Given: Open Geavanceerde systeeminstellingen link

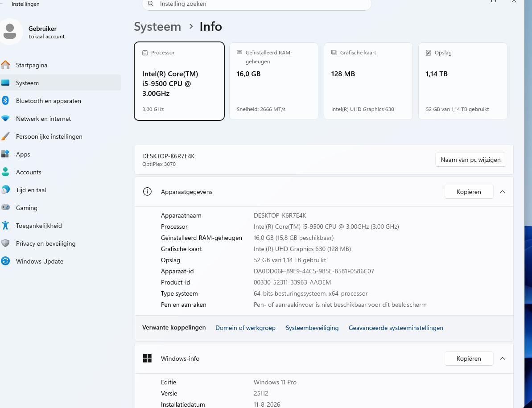Looking at the screenshot, I should pyautogui.click(x=396, y=328).
